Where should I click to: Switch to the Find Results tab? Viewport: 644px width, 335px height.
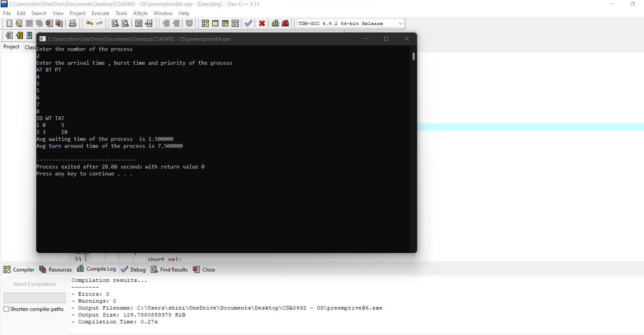pos(169,269)
